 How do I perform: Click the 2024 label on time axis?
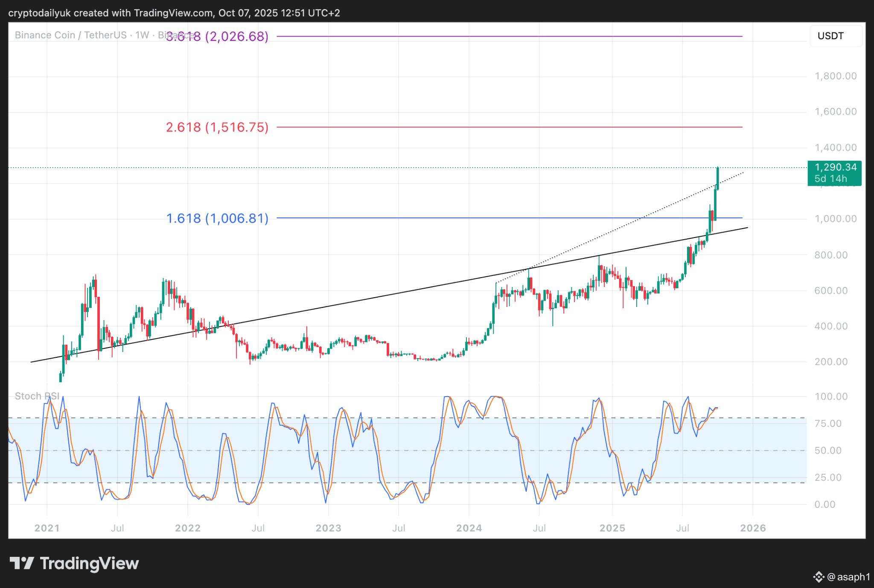pos(469,528)
